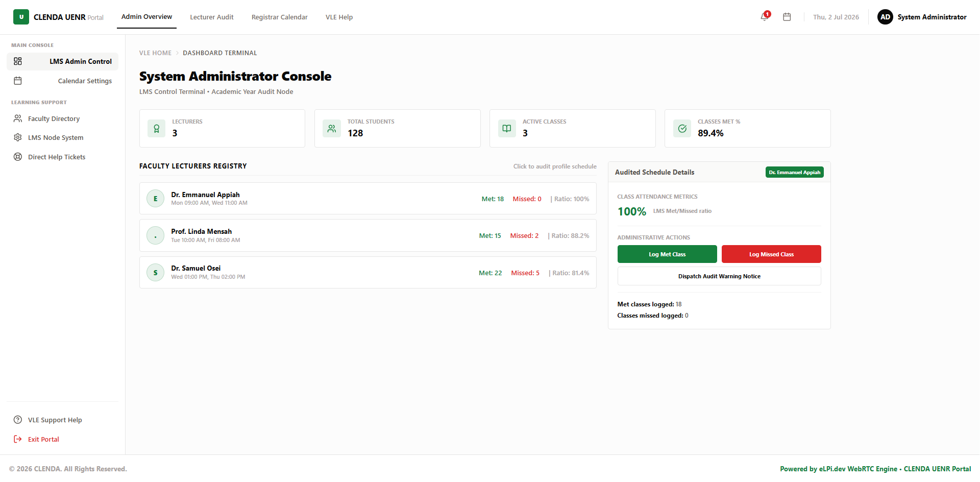Click the Total Students card users icon

coord(332,129)
